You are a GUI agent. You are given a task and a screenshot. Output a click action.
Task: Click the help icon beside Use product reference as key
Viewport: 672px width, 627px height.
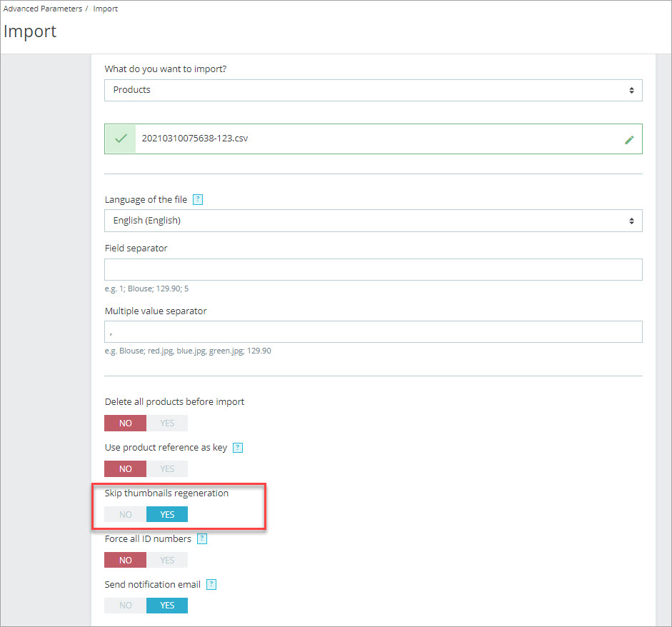[x=239, y=448]
